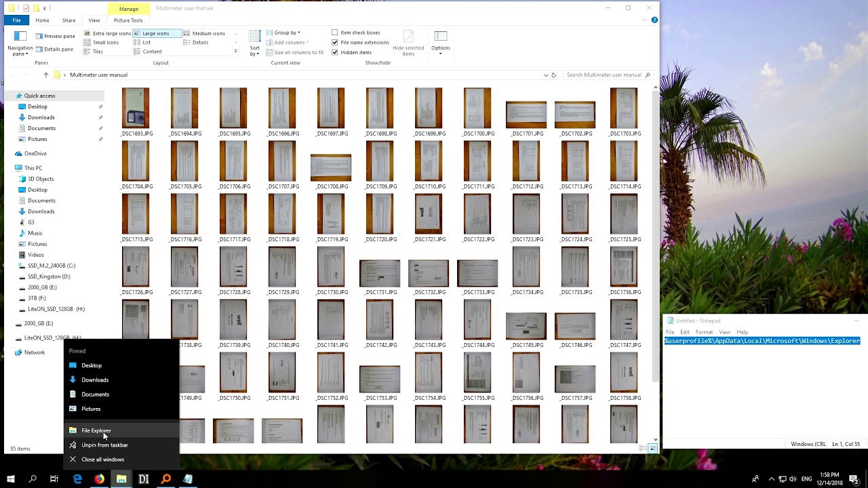Open Help with the question mark icon
Viewport: 868px width, 488px height.
[x=654, y=20]
